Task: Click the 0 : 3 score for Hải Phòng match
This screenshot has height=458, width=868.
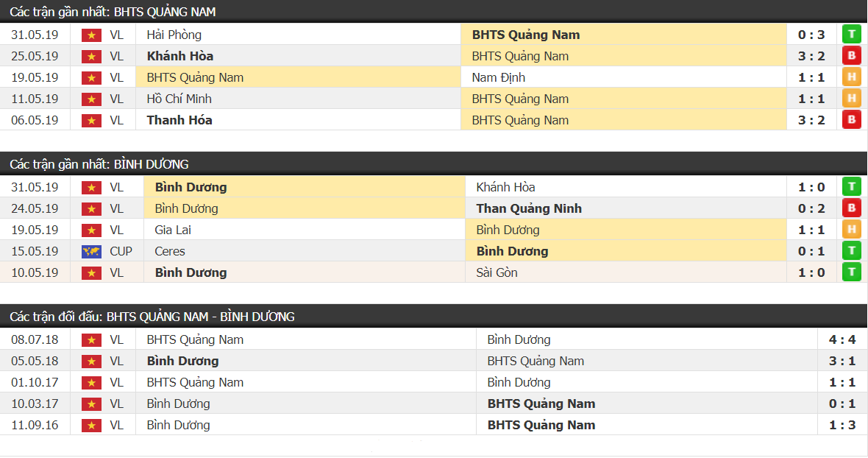Action: [x=811, y=35]
